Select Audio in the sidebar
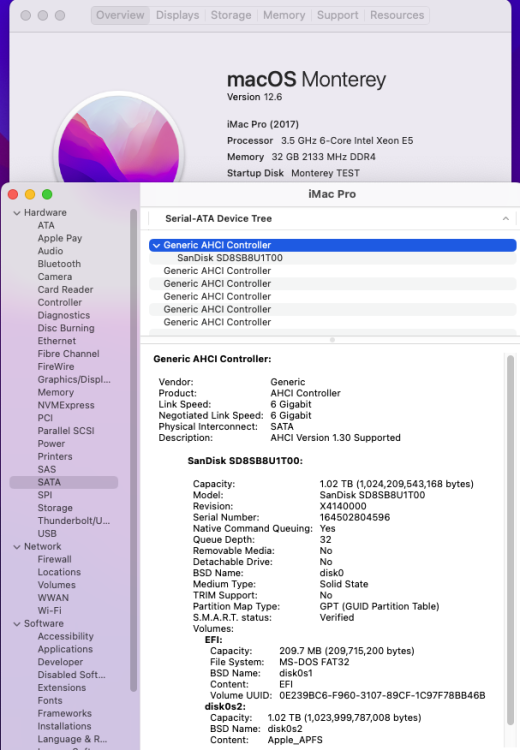The width and height of the screenshot is (520, 750). click(50, 251)
